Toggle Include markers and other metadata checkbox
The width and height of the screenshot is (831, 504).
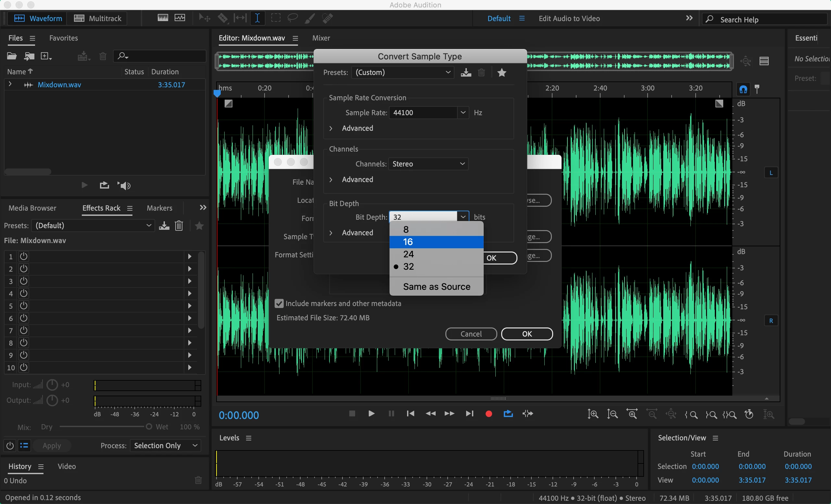pos(279,303)
